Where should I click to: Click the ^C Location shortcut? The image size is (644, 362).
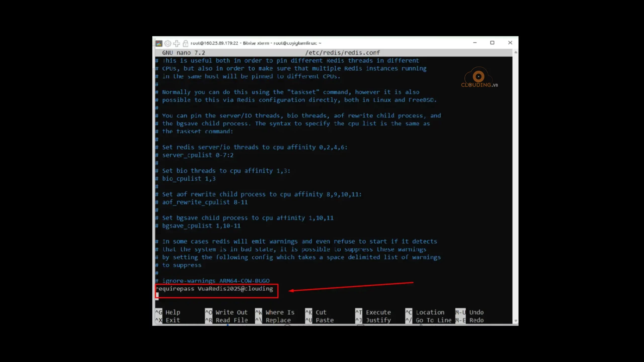tap(425, 312)
